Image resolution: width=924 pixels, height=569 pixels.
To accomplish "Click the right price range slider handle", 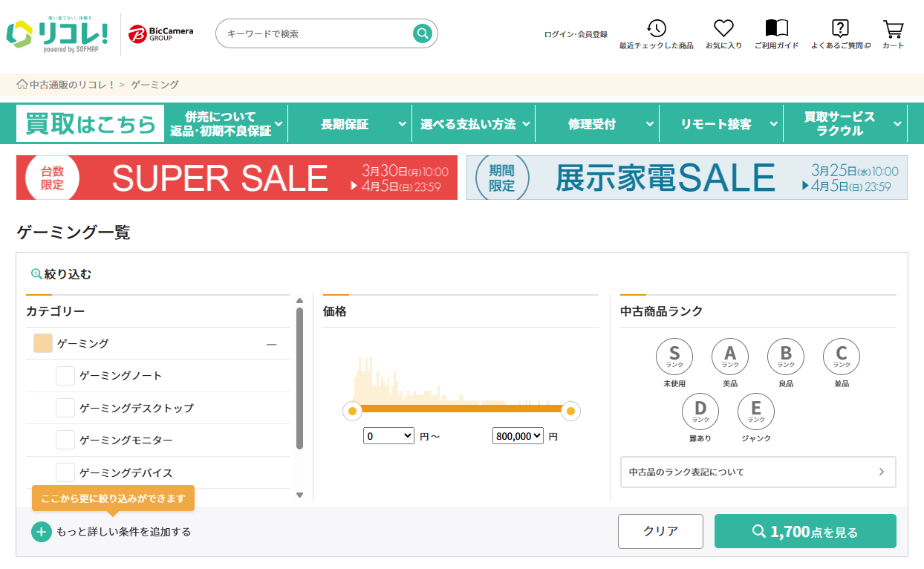I will click(570, 411).
